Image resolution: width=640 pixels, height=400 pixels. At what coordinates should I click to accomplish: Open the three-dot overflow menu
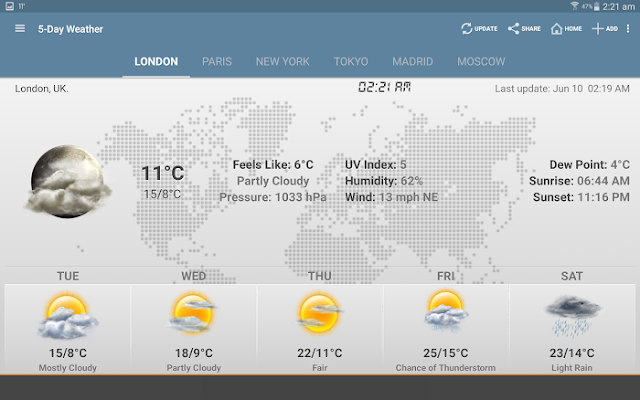[x=628, y=29]
